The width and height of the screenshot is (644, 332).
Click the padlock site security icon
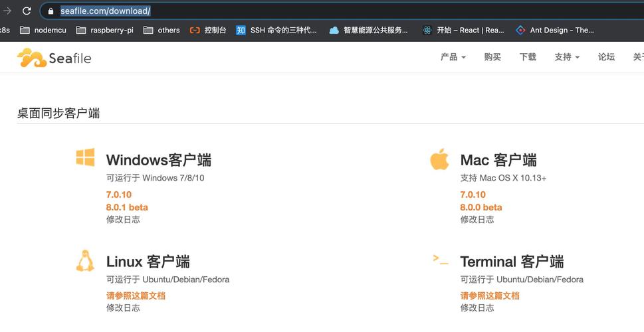(x=51, y=11)
